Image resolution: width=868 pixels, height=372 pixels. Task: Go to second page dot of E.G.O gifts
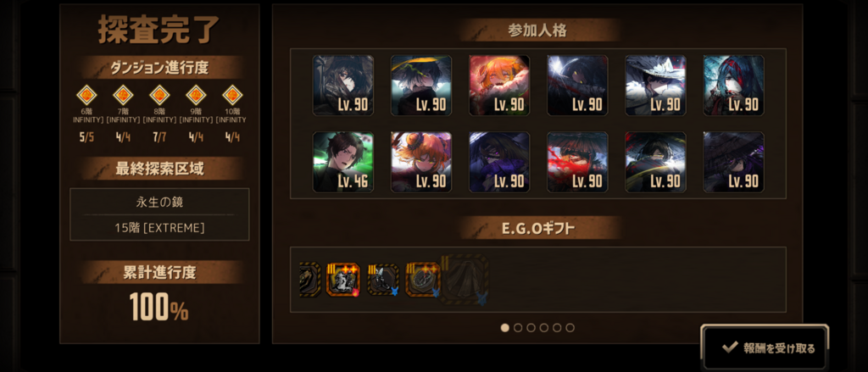[518, 328]
